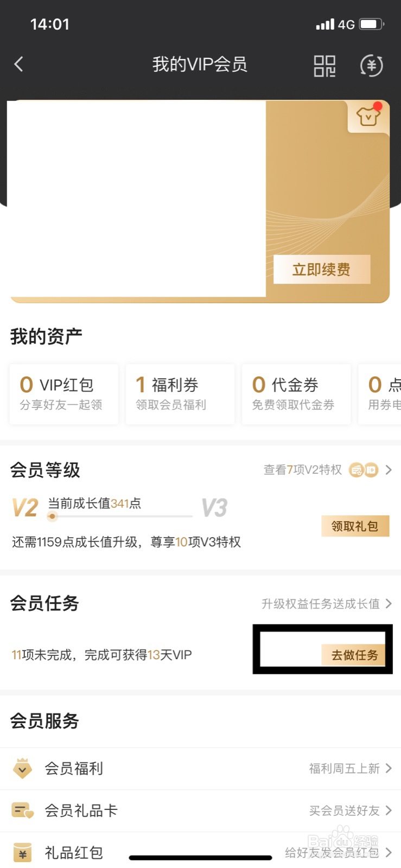Tap the 会员礼品卡 card icon
The image size is (401, 868).
tap(22, 810)
